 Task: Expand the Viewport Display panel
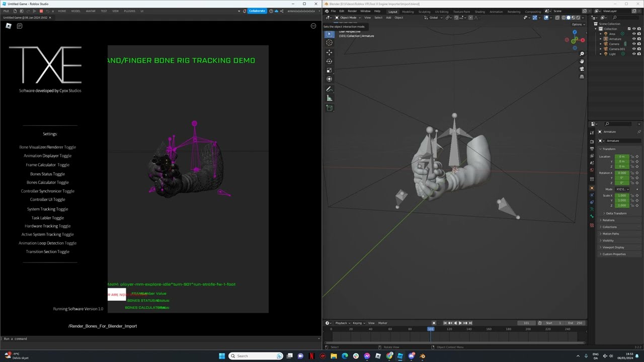(613, 247)
